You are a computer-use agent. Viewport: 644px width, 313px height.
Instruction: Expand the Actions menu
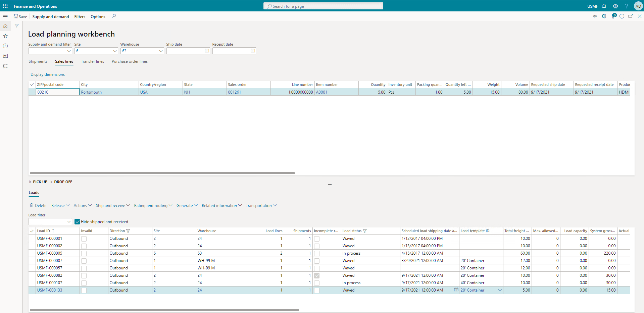pos(83,206)
